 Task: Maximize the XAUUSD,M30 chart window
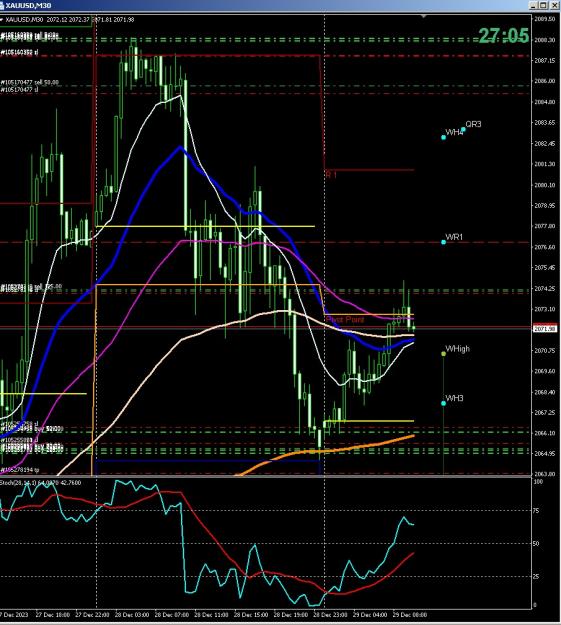543,5
